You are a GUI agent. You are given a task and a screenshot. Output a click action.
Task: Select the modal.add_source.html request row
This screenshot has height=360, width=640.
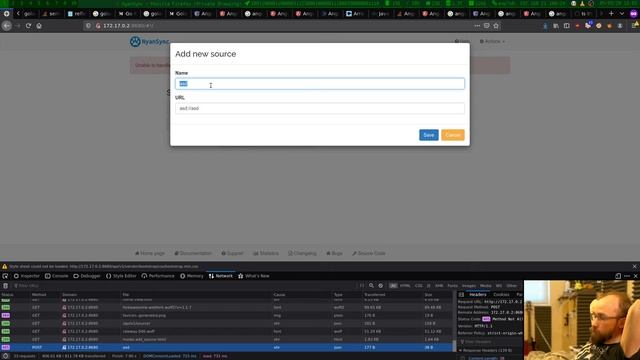coord(227,339)
